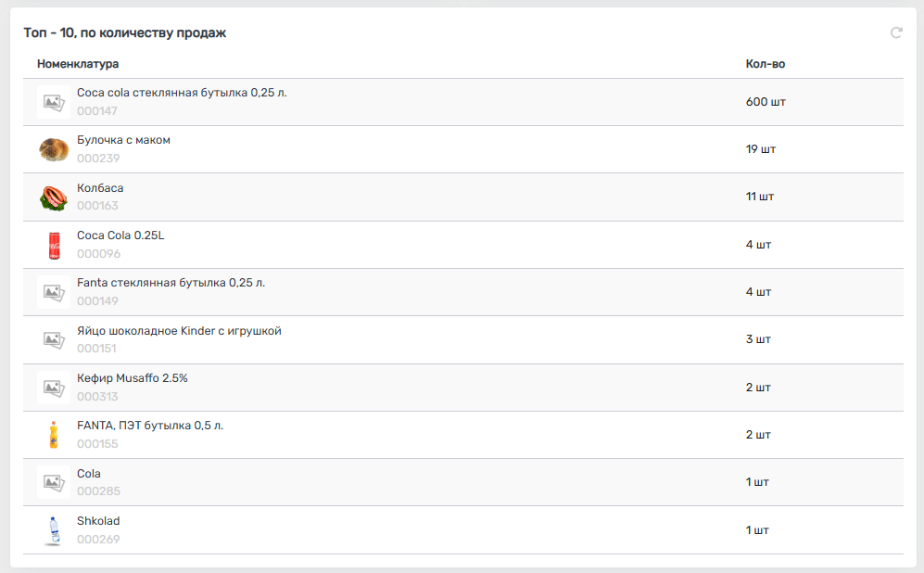Image resolution: width=924 pixels, height=573 pixels.
Task: Click the Топ - 10 widget title
Action: [x=125, y=33]
